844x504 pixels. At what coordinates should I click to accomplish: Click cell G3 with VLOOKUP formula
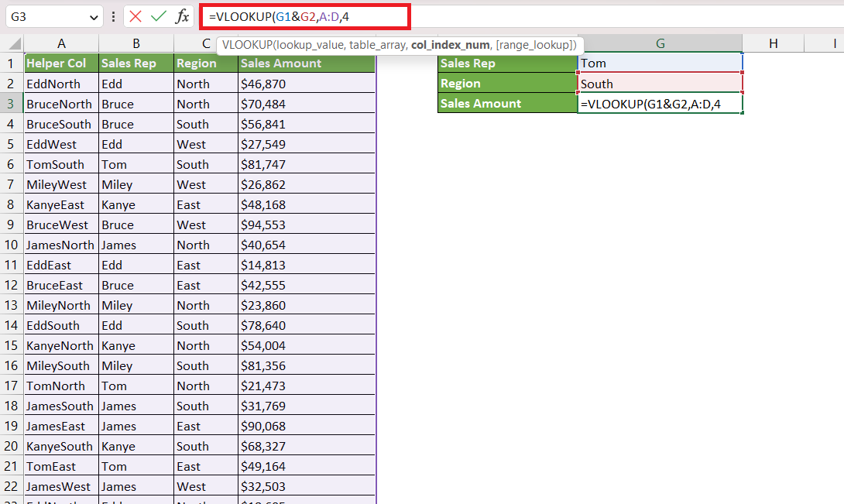pos(660,104)
